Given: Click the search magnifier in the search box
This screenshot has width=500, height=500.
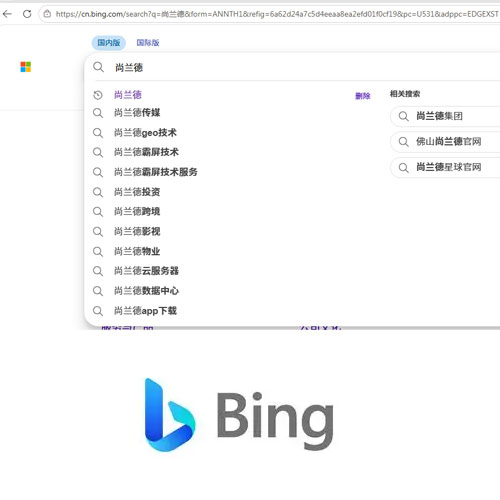Looking at the screenshot, I should pos(98,67).
